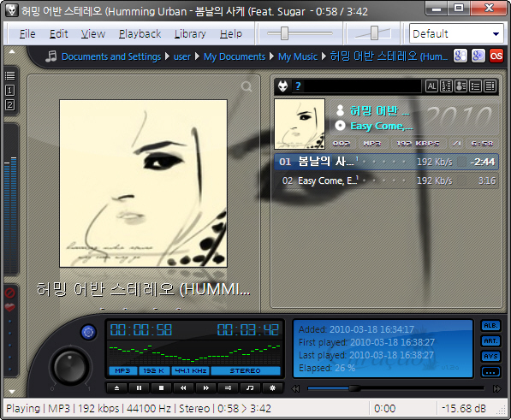This screenshot has width=511, height=420.
Task: Stop playback with the stop button
Action: 161,387
